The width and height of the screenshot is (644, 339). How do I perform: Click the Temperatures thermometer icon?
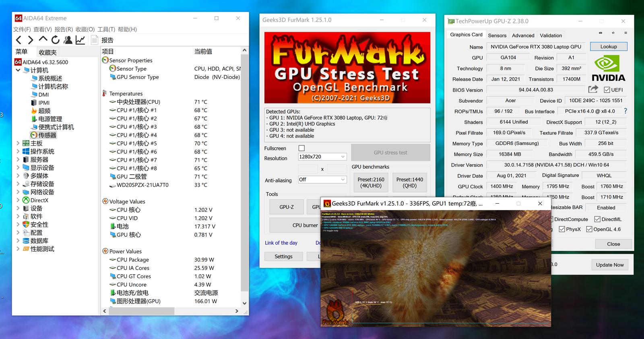click(105, 93)
